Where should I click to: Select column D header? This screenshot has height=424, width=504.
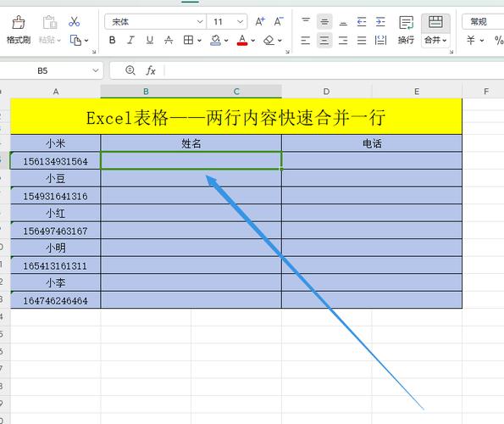point(327,92)
